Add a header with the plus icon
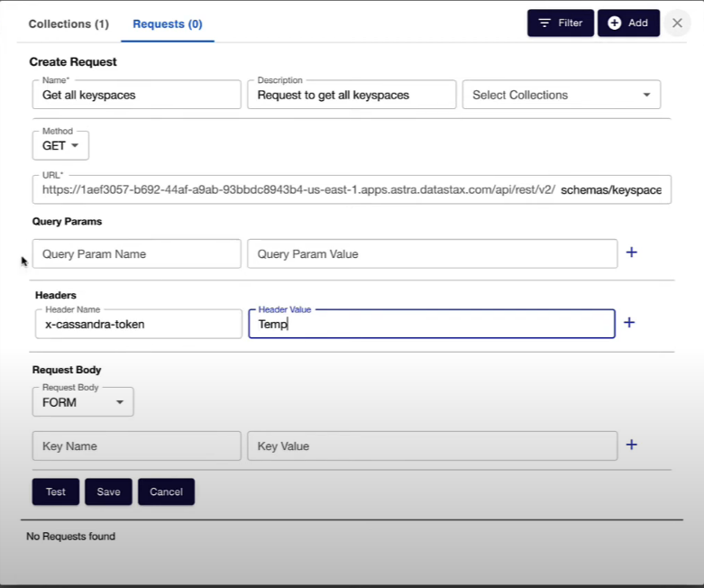Image resolution: width=704 pixels, height=588 pixels. click(629, 323)
